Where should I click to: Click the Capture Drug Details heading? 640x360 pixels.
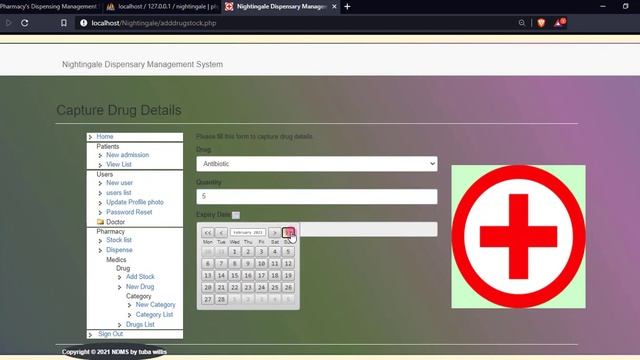click(x=119, y=110)
